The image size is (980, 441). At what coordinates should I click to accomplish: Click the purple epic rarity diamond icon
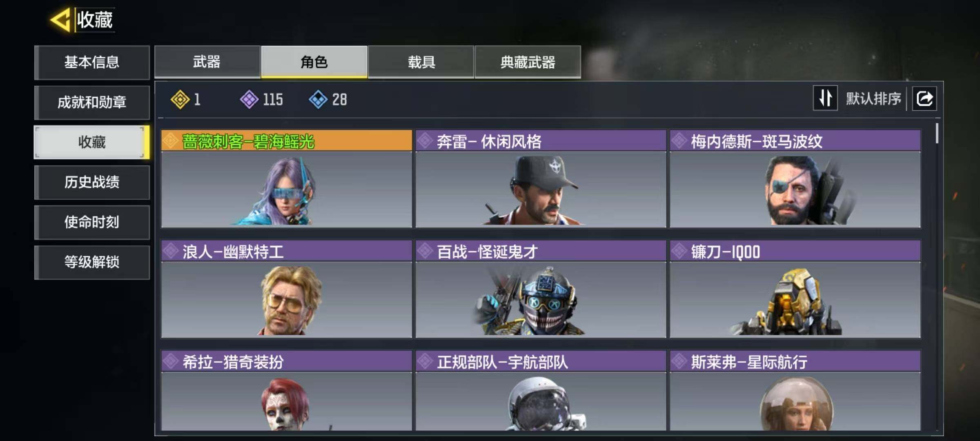click(249, 99)
